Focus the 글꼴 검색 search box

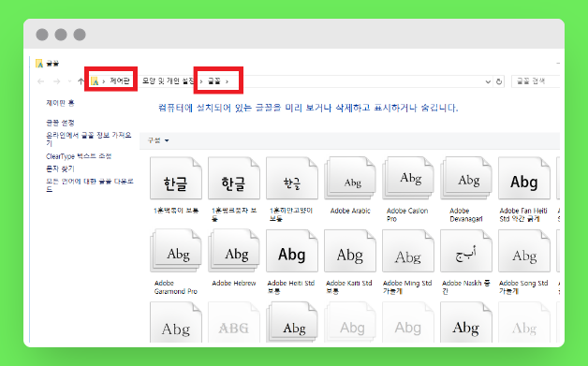[x=536, y=81]
